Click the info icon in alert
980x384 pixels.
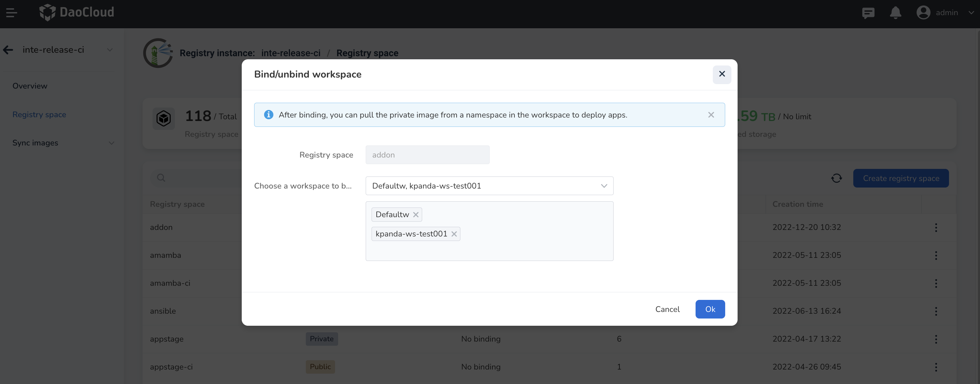point(268,115)
